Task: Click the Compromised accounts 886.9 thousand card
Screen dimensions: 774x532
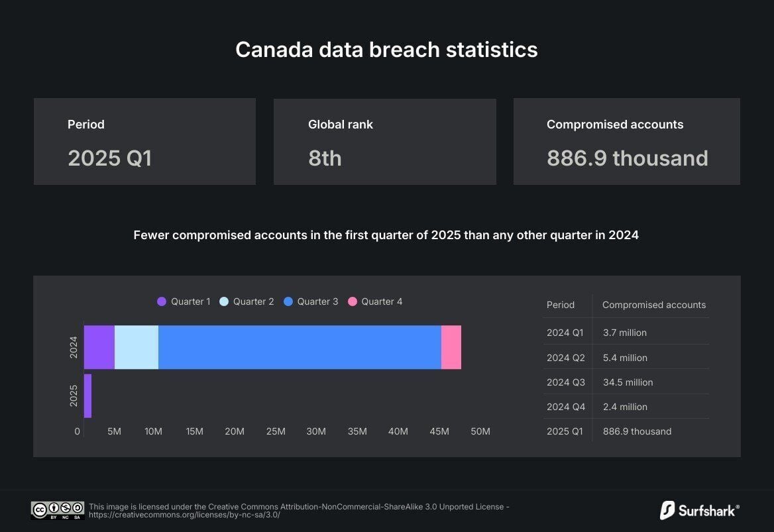Action: [626, 142]
